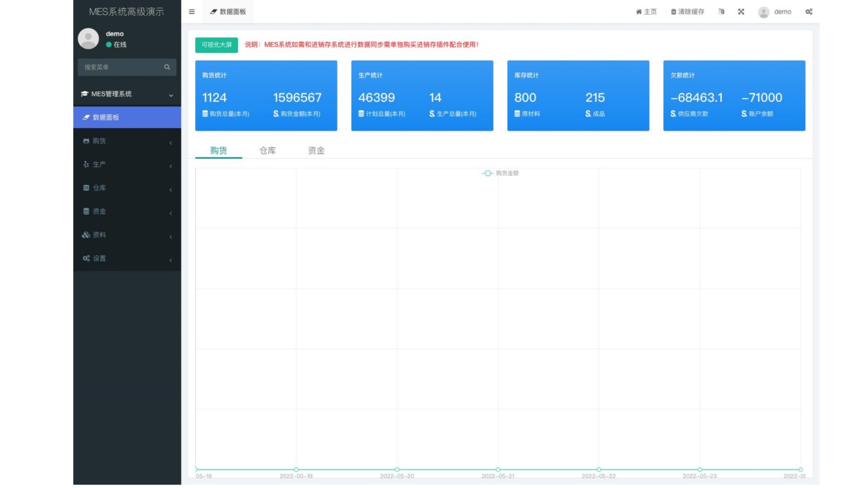The width and height of the screenshot is (868, 488).
Task: Open the demo user menu in header
Action: point(775,11)
